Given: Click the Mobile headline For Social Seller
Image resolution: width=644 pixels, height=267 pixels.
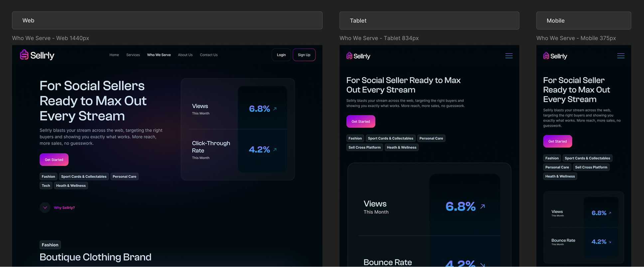Looking at the screenshot, I should point(576,90).
